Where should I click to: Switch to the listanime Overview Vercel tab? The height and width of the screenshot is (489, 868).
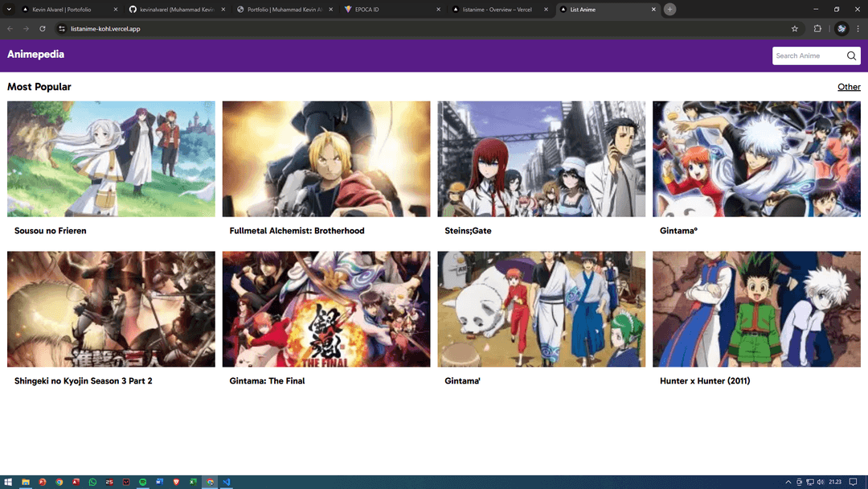pyautogui.click(x=497, y=10)
